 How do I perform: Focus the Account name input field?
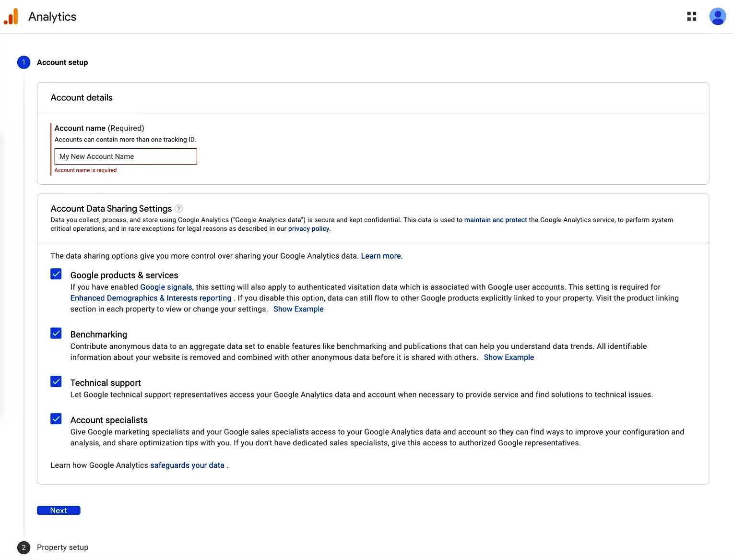click(x=126, y=156)
